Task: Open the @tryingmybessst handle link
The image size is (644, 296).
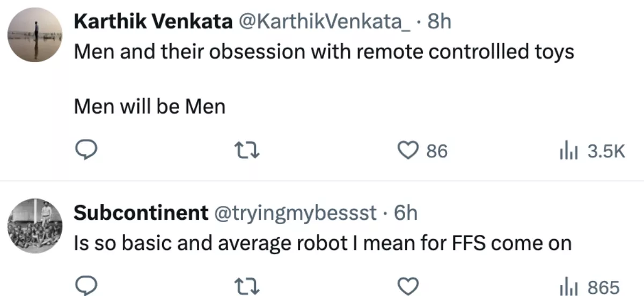Action: (x=295, y=213)
